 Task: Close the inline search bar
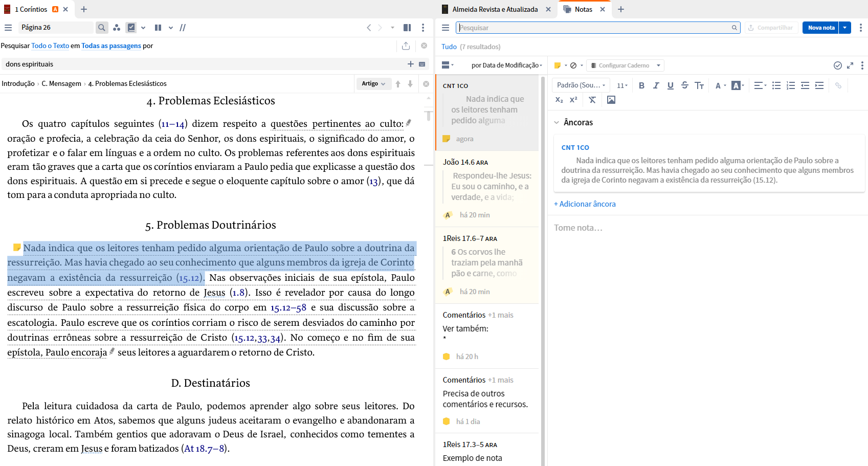pyautogui.click(x=424, y=46)
